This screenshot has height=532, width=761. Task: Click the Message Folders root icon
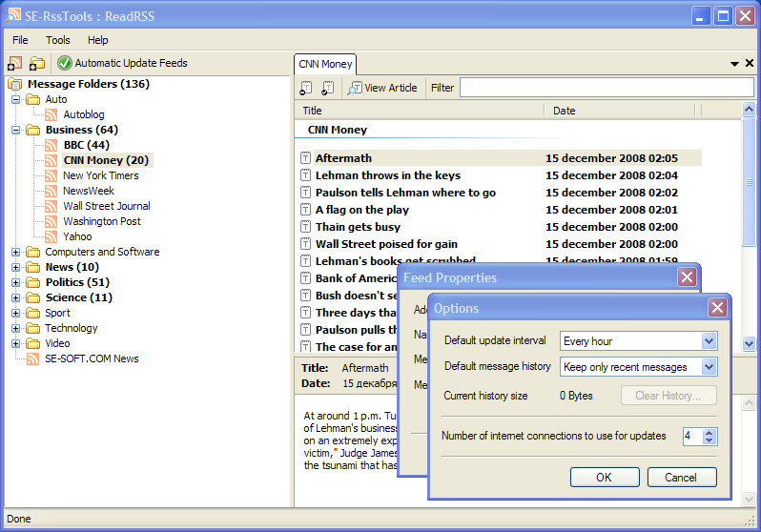(x=15, y=85)
